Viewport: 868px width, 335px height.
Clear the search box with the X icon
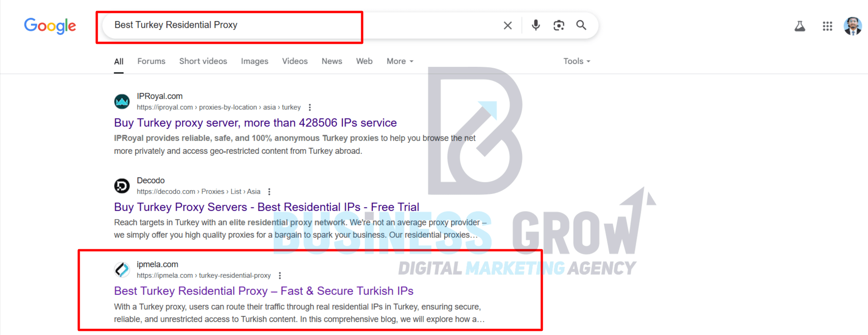coord(508,25)
